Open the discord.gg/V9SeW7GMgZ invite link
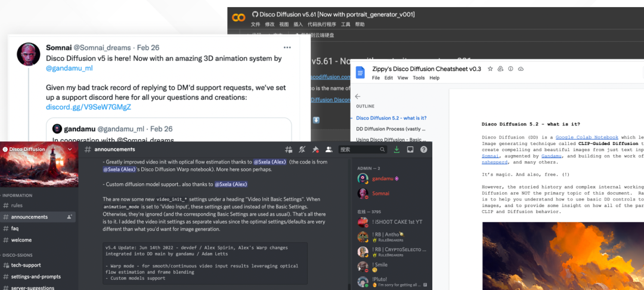The image size is (644, 290). tap(88, 107)
